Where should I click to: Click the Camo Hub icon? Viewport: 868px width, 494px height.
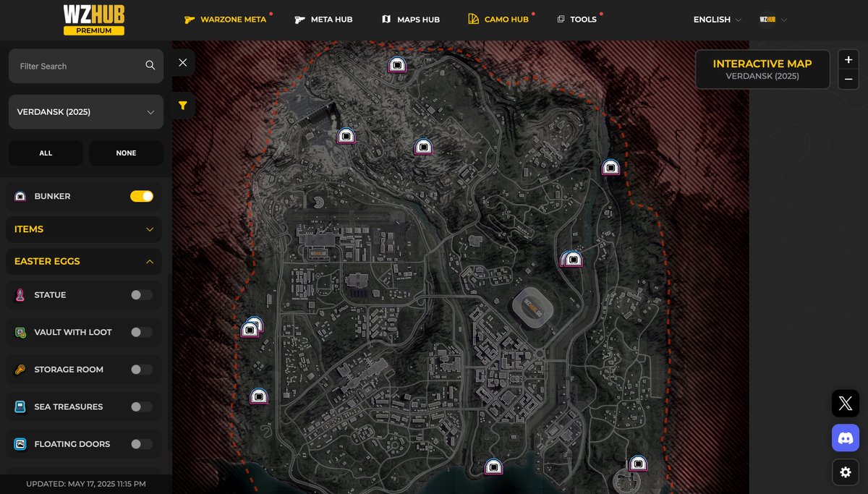(474, 20)
